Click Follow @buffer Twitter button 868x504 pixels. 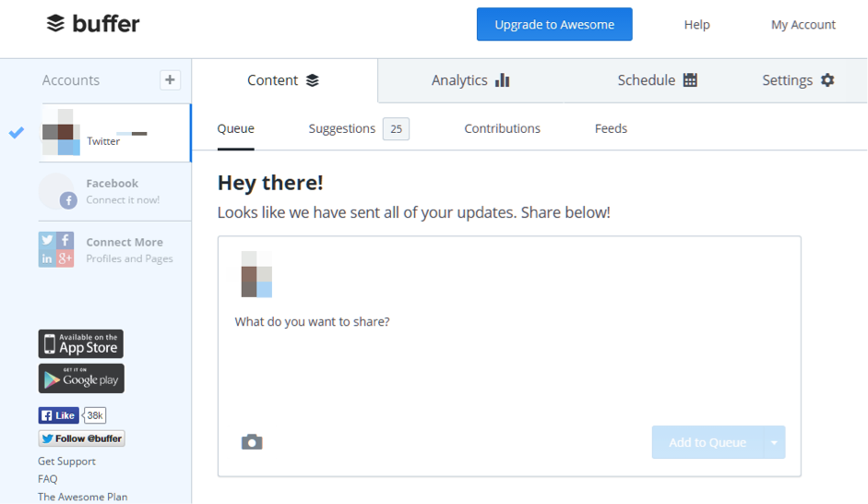point(81,438)
